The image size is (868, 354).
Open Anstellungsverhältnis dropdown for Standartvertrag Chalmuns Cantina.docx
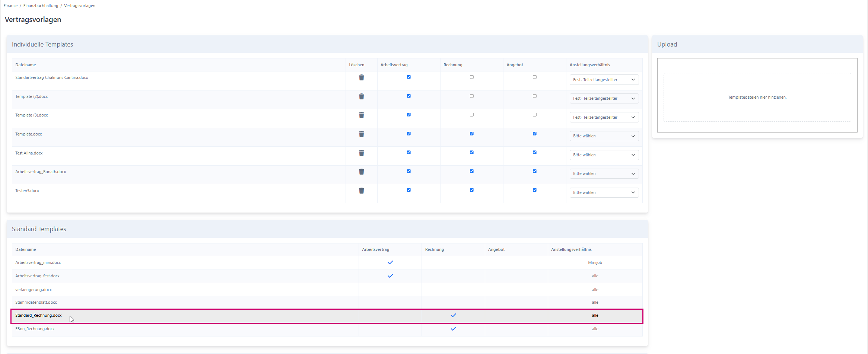pyautogui.click(x=604, y=80)
